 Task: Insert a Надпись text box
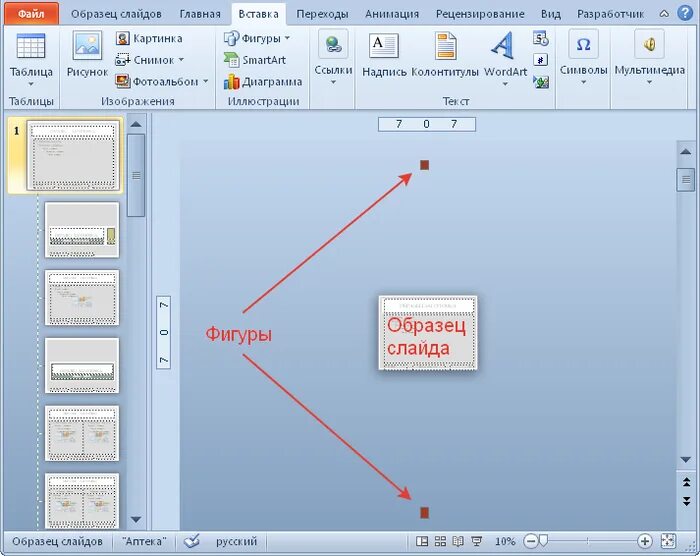(384, 54)
